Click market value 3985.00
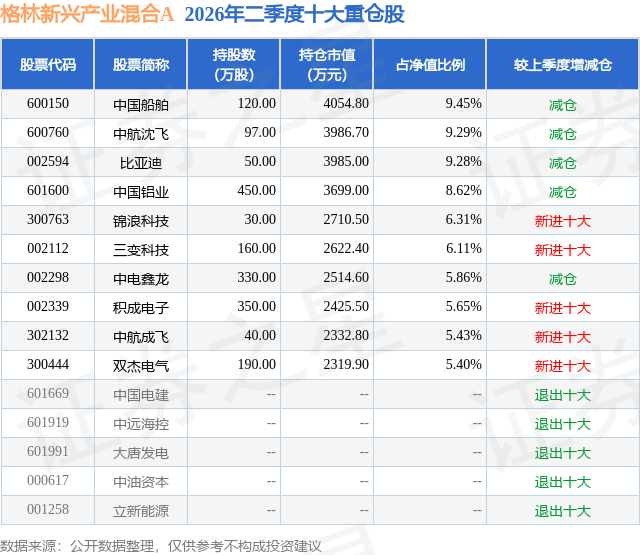This screenshot has height=555, width=640. click(346, 162)
